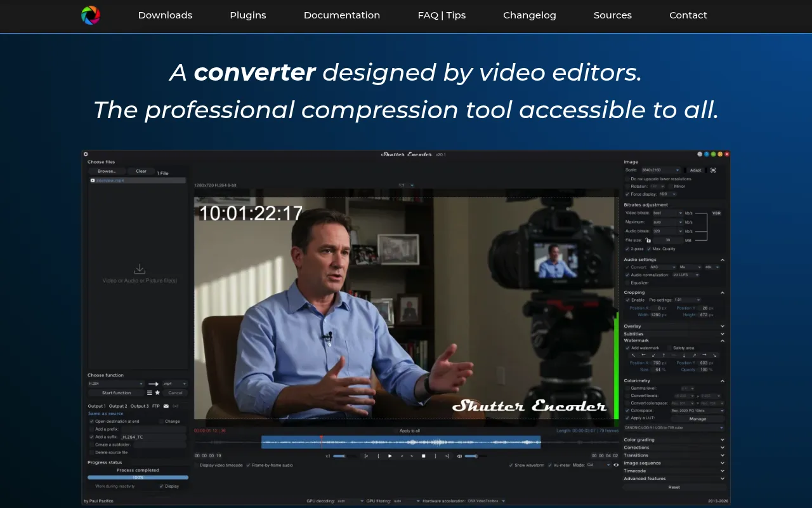Click the Shutter Encoder aperture logo
Viewport: 812px width, 508px height.
91,15
